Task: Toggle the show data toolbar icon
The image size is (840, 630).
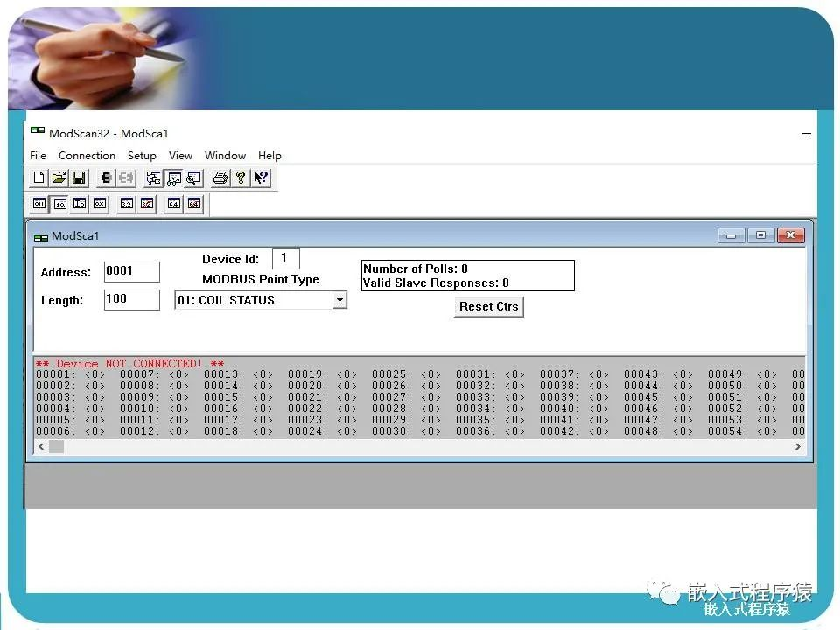Action: pos(173,178)
